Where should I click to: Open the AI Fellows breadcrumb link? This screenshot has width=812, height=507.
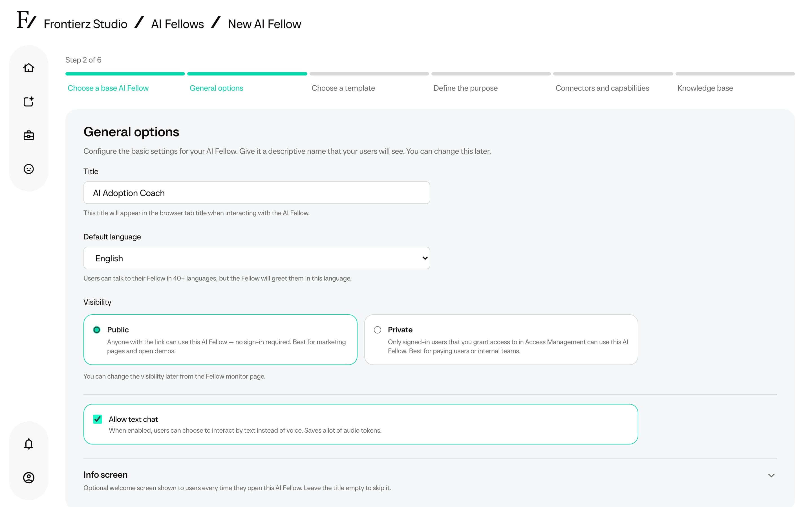pos(178,24)
